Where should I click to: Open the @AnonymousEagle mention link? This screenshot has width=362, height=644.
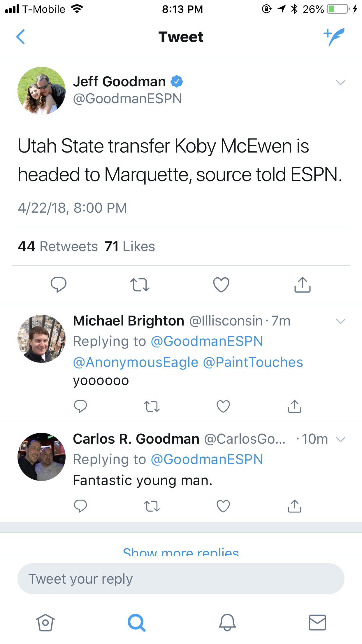[x=136, y=362]
